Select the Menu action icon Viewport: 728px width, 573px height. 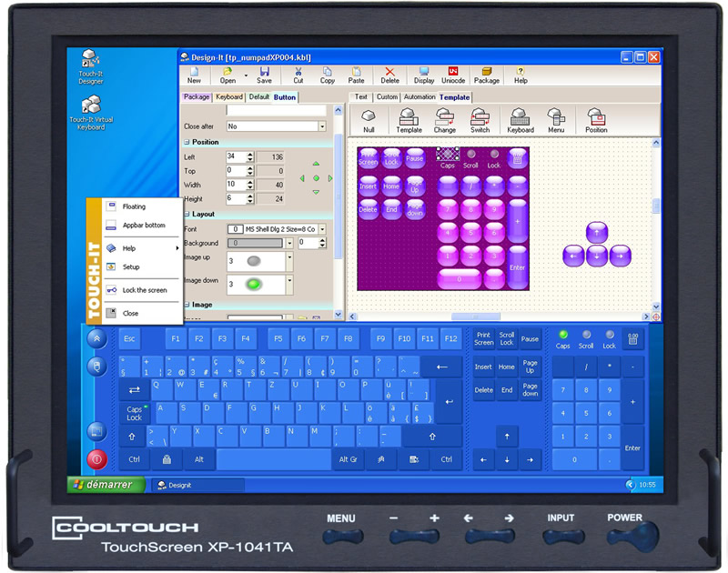[556, 121]
